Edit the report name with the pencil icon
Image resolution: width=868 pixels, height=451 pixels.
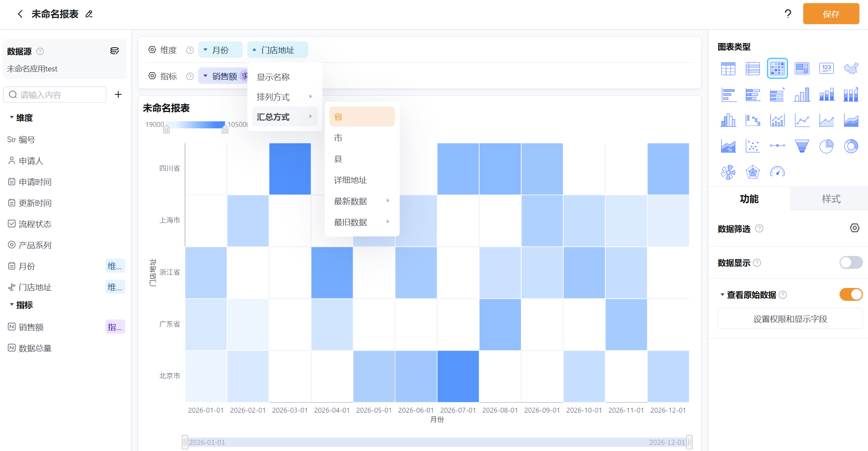89,14
